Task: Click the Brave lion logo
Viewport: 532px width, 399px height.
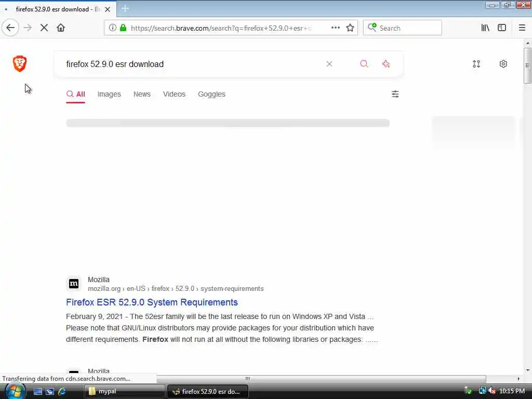Action: 20,64
